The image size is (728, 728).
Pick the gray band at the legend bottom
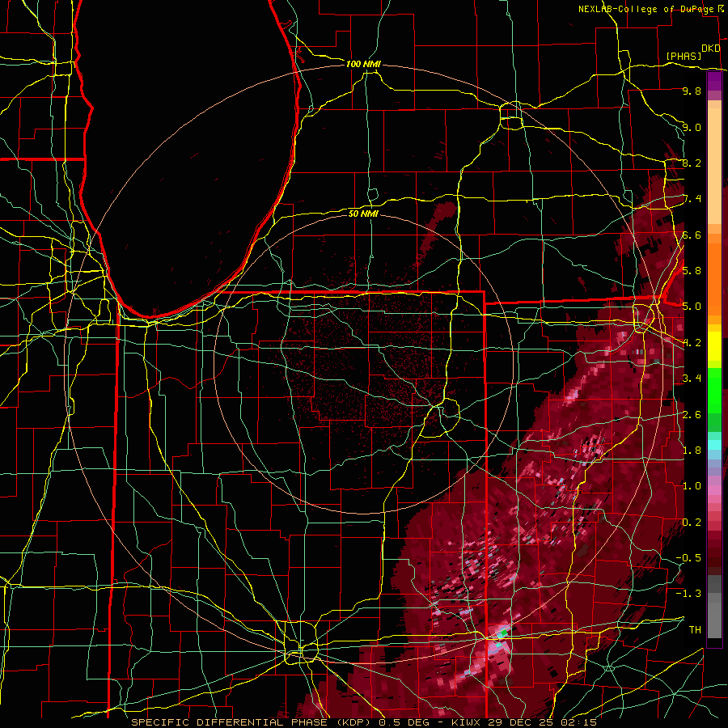click(x=714, y=617)
